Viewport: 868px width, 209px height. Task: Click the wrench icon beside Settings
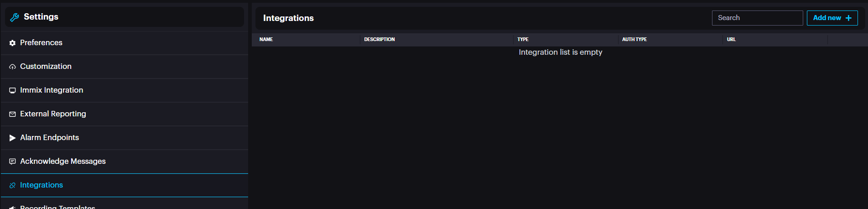15,17
